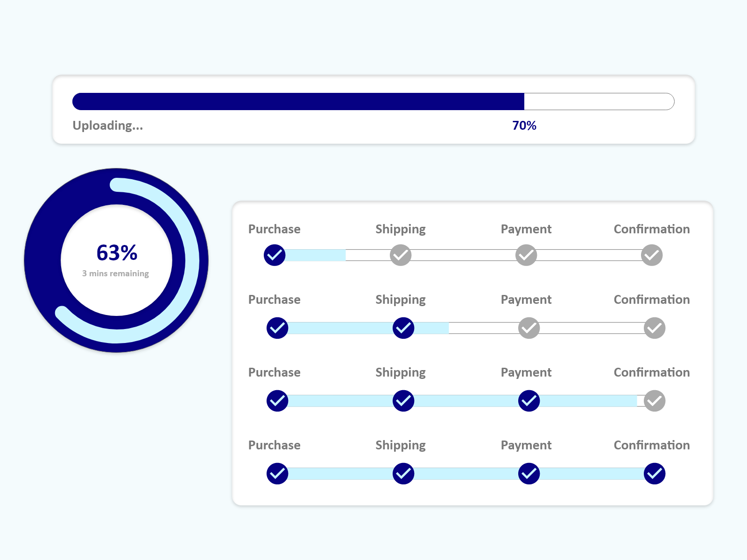
Task: Click blue Shipping checkmark in second stepper row
Action: (403, 328)
